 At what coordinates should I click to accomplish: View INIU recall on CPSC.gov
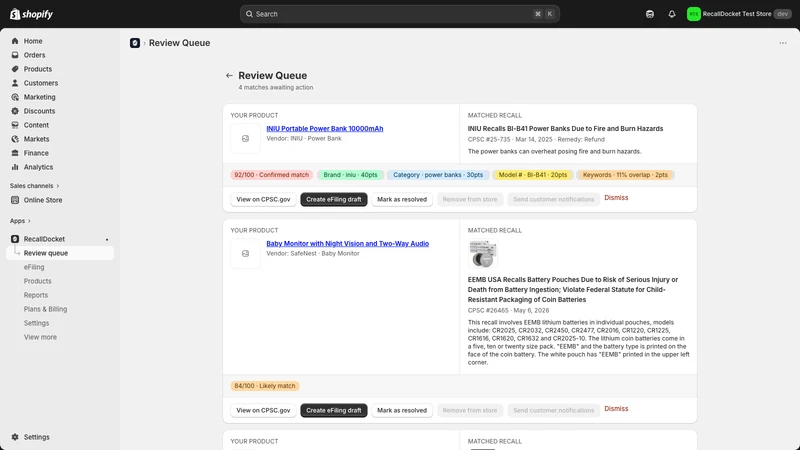(x=263, y=199)
